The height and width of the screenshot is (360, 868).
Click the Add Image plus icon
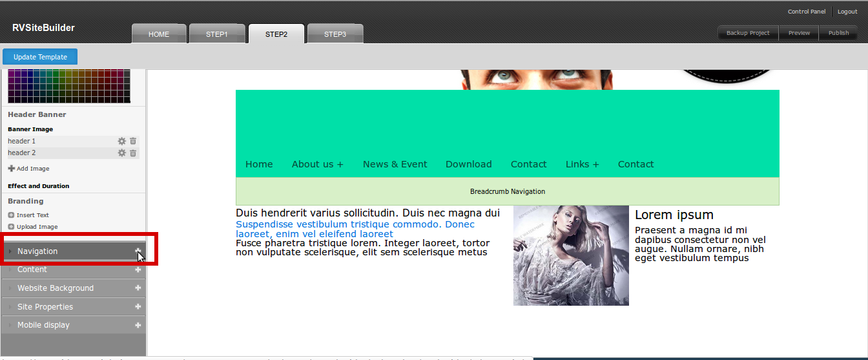[x=11, y=169]
